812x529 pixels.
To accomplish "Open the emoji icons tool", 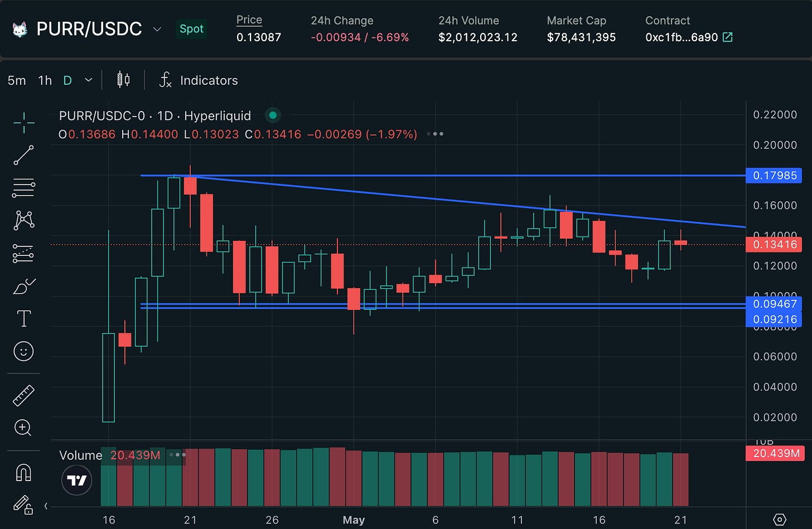I will [23, 351].
